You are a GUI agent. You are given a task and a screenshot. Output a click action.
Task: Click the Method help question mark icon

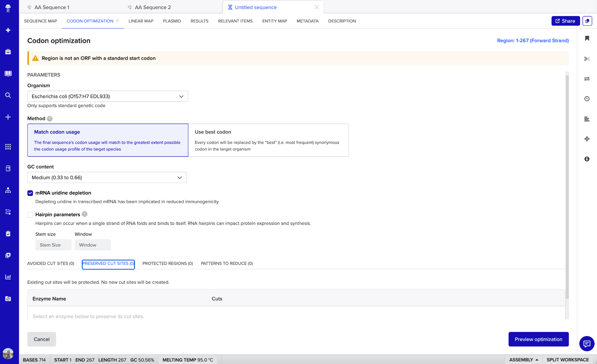click(x=50, y=119)
